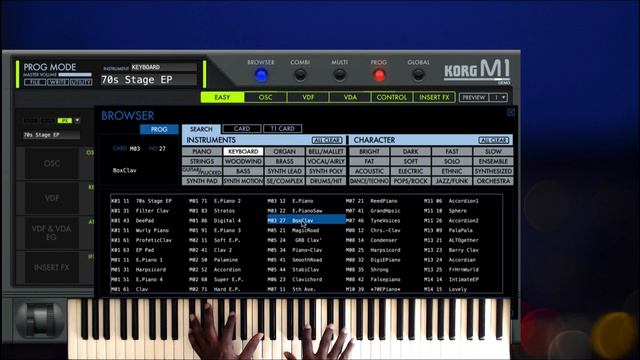Toggle the ELECTRIC character filter
Screen dimensions: 640x360
411,171
